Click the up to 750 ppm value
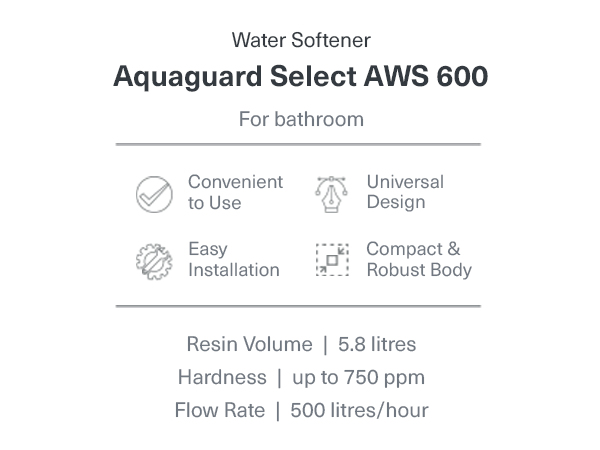The width and height of the screenshot is (600, 450). (x=359, y=378)
